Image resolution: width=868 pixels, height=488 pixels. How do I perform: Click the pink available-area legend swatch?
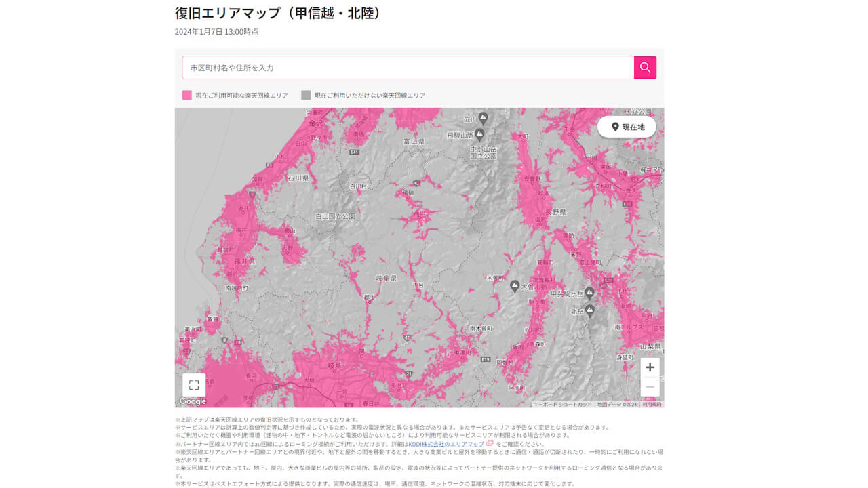coord(187,95)
